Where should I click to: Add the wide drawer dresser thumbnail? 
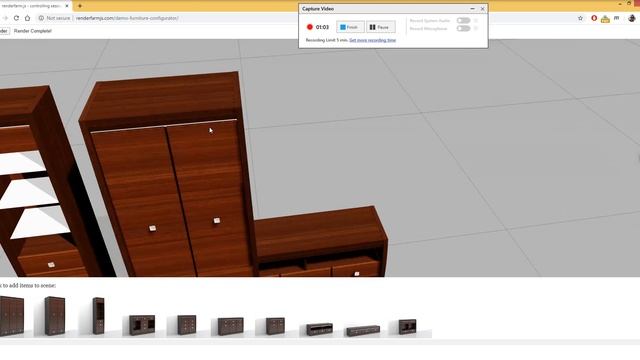(x=231, y=327)
